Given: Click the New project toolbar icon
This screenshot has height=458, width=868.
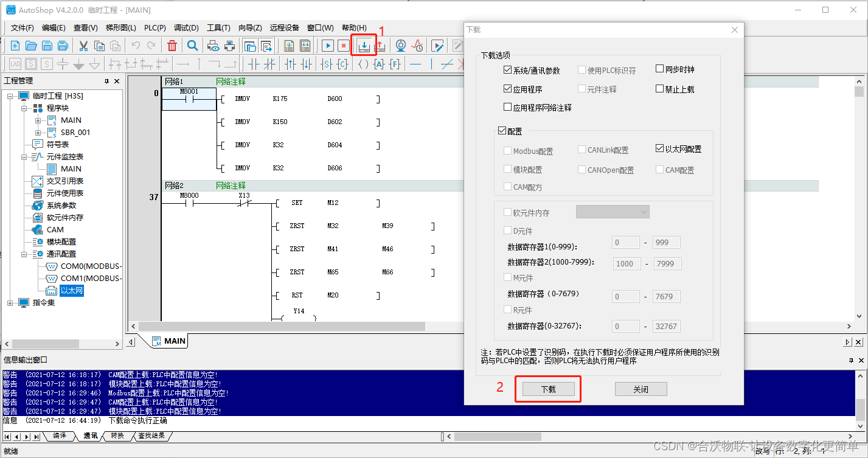Looking at the screenshot, I should point(15,46).
